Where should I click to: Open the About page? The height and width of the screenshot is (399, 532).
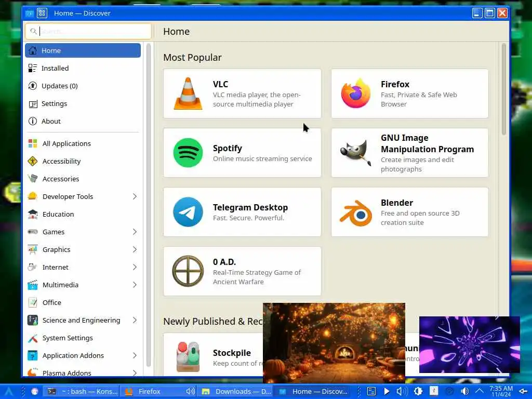click(x=83, y=121)
